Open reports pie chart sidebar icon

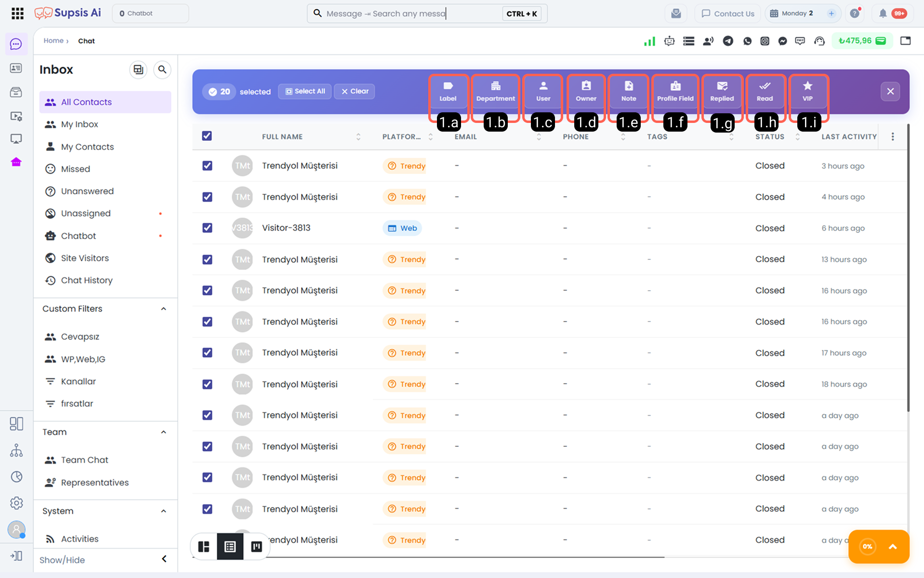(x=16, y=477)
